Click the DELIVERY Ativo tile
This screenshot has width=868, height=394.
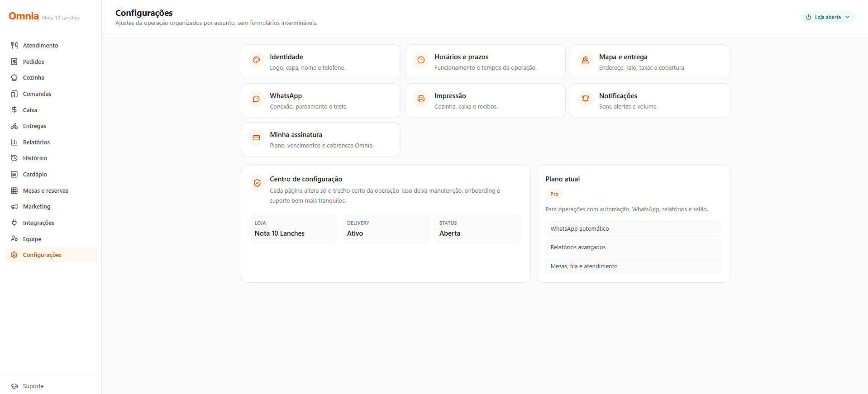[386, 229]
